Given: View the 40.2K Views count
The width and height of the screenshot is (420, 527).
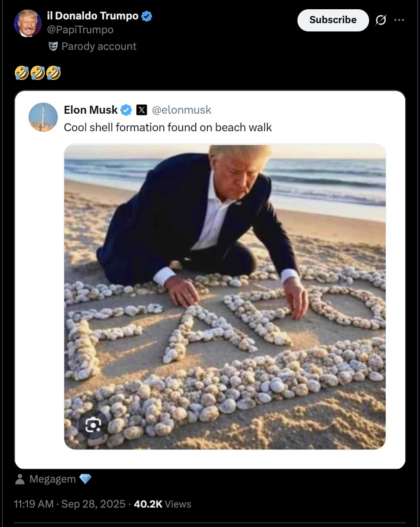Looking at the screenshot, I should point(162,504).
